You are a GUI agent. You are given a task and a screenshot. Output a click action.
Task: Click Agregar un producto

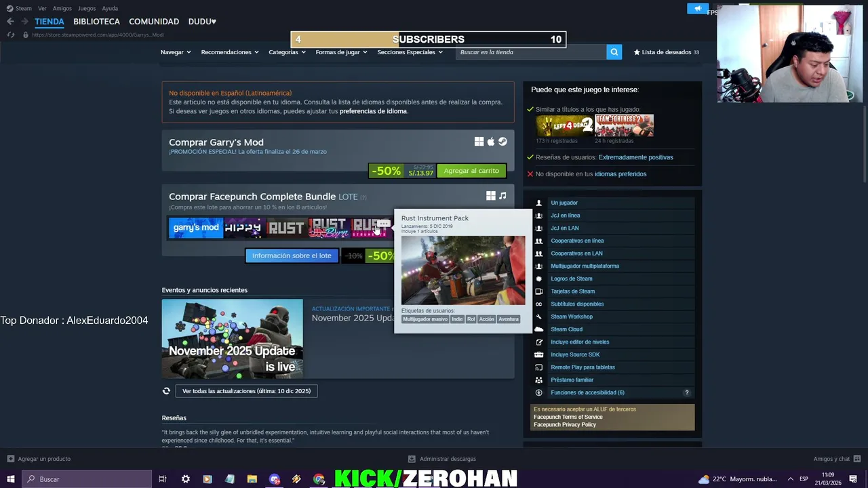pyautogui.click(x=39, y=459)
